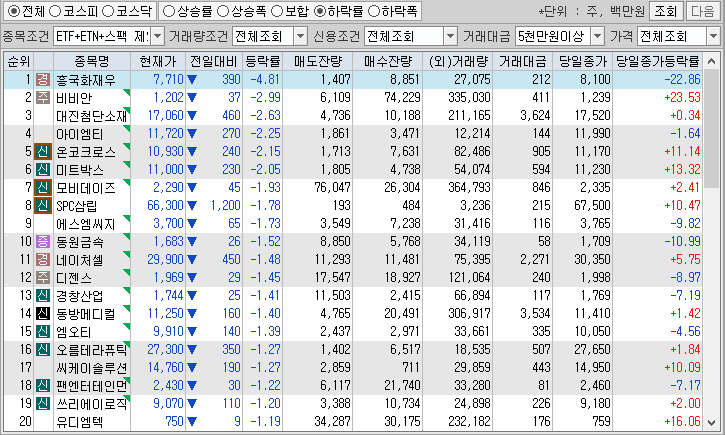This screenshot has width=725, height=435.
Task: Click the scrollbar down arrow
Action: pyautogui.click(x=712, y=423)
